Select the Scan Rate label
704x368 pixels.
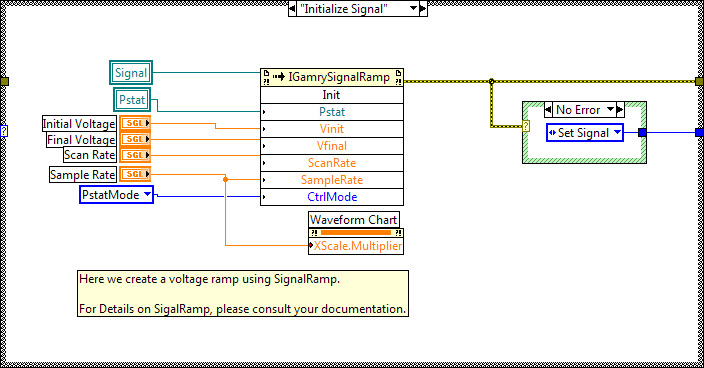click(90, 155)
